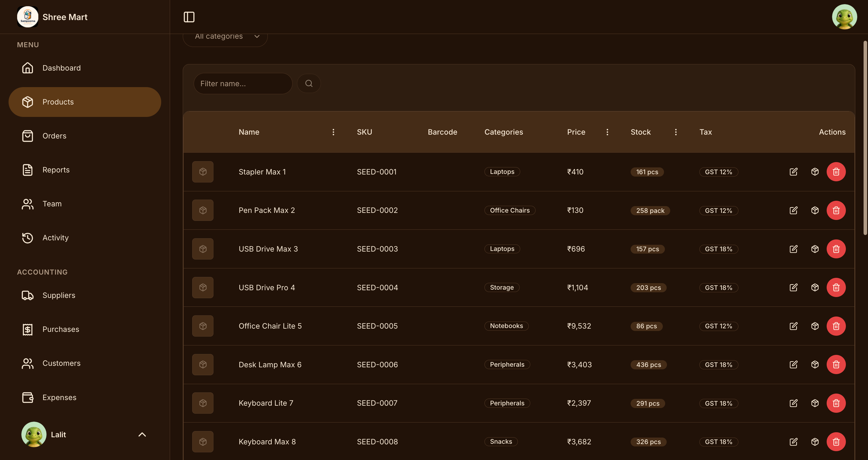Delete the Office Chair Lite 5 row
The image size is (868, 460).
(836, 326)
